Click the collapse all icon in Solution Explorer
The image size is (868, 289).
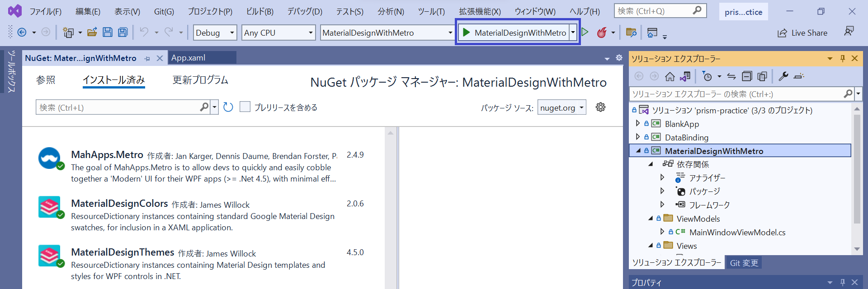point(747,76)
